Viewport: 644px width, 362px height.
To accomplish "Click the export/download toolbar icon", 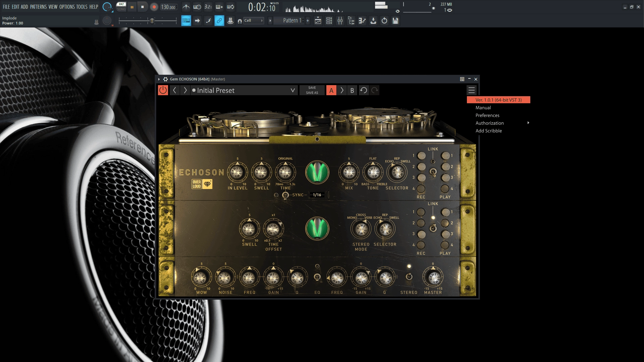I will click(x=373, y=21).
